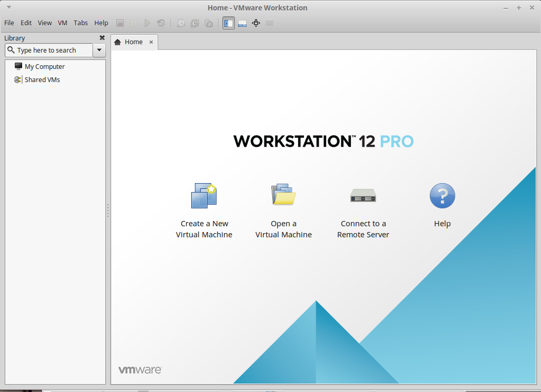Enter full screen mode via toolbar icon
Image resolution: width=541 pixels, height=392 pixels.
pos(256,23)
